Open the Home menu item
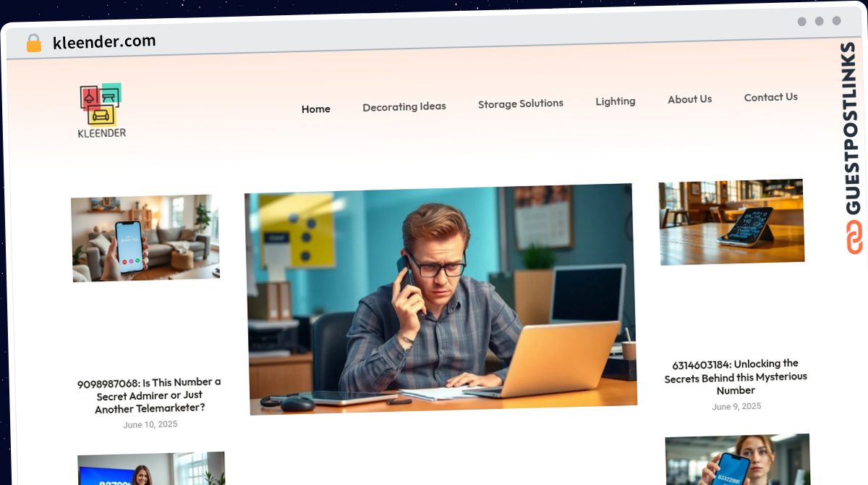Viewport: 868px width, 485px height. point(315,109)
